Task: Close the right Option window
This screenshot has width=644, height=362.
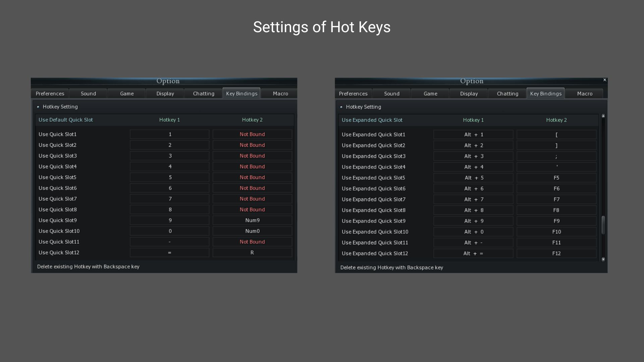Action: click(605, 80)
